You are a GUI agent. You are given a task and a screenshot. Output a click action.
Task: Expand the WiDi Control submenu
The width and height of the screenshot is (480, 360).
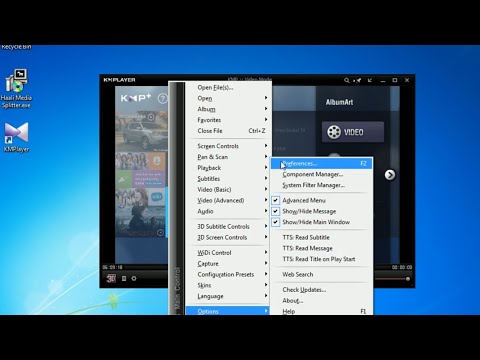[x=229, y=253]
